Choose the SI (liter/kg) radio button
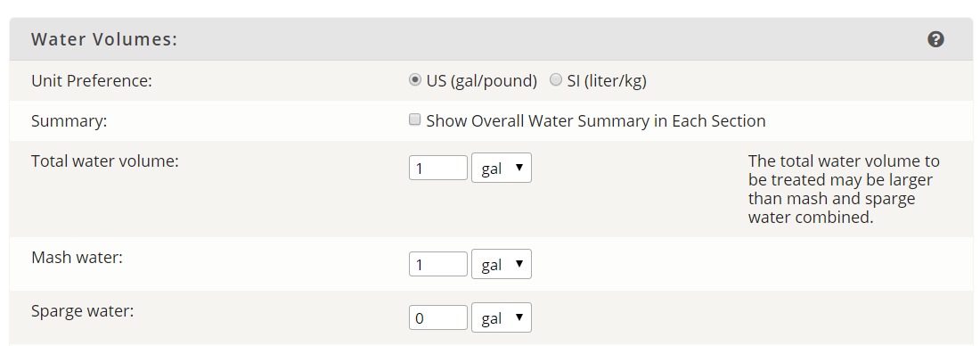 pos(556,80)
